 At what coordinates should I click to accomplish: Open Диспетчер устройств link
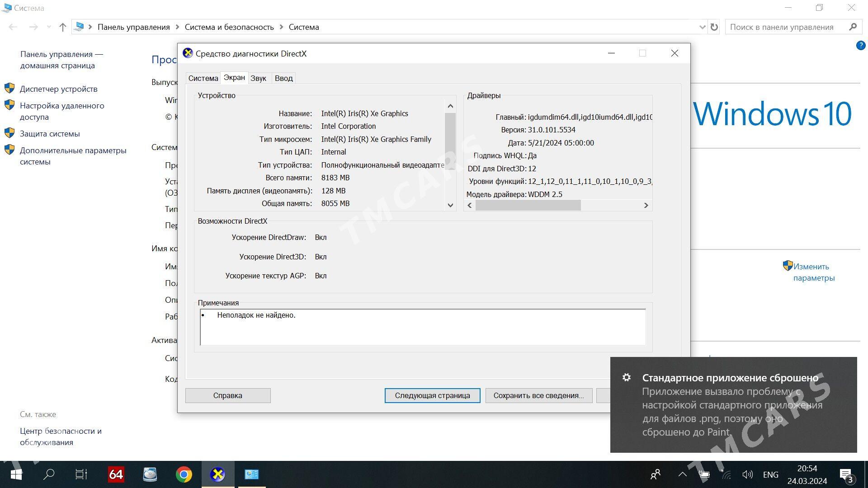click(x=59, y=89)
